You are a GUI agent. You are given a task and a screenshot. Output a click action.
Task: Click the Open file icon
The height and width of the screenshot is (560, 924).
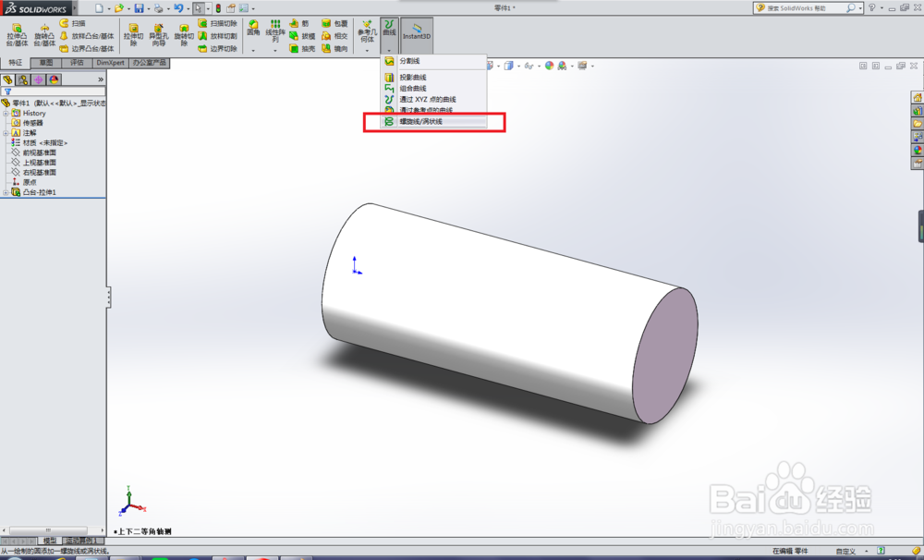(x=119, y=8)
